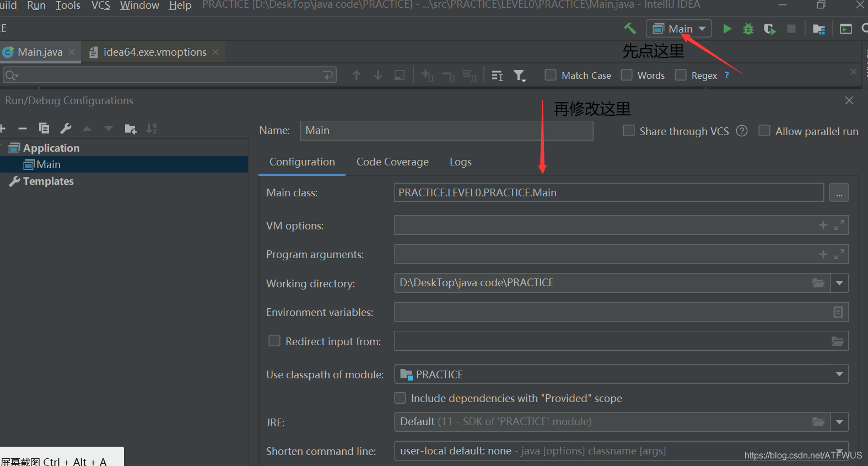The image size is (868, 466).
Task: Check Allow parallel run
Action: click(764, 130)
